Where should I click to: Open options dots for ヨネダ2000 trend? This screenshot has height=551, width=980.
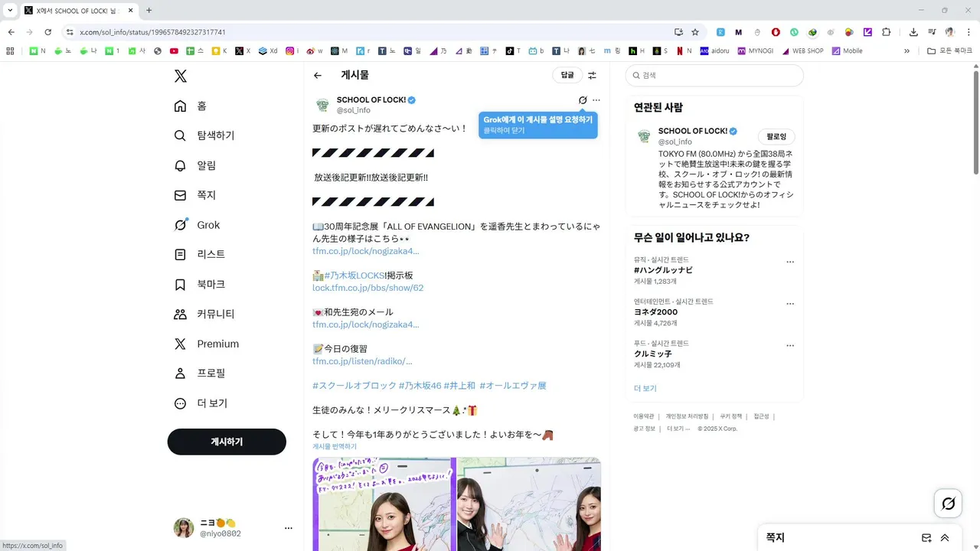(790, 304)
